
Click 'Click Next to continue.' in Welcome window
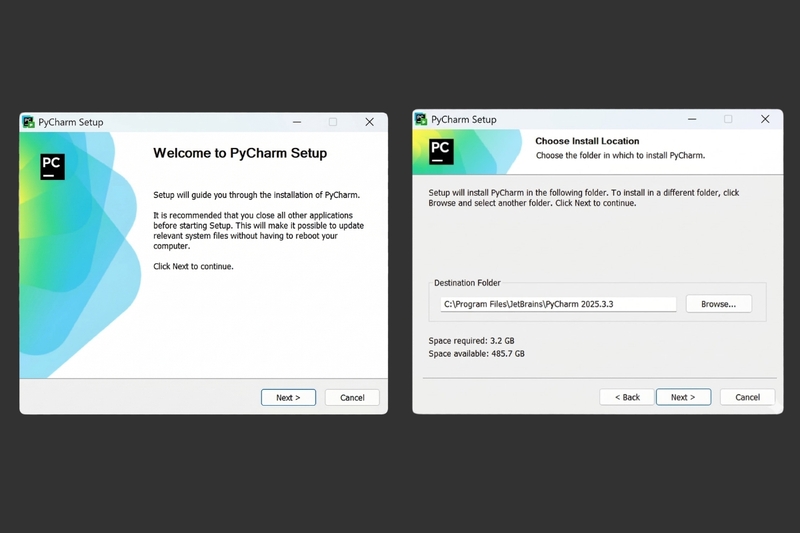(x=193, y=266)
